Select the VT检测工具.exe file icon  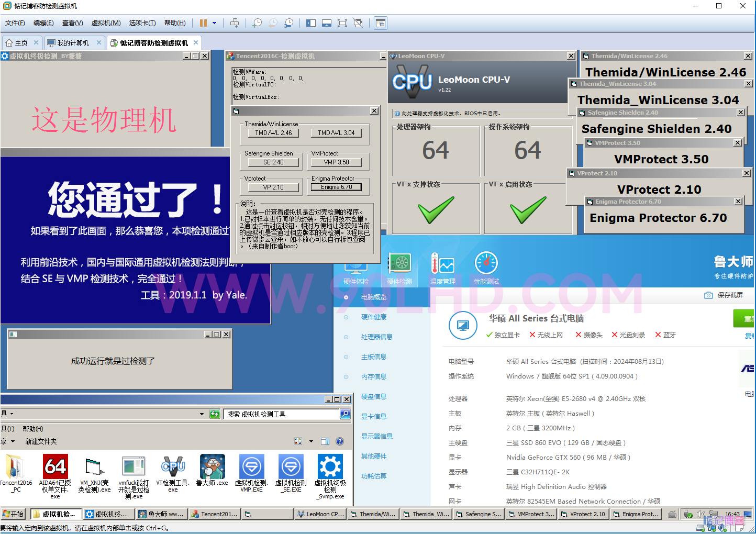(x=173, y=474)
